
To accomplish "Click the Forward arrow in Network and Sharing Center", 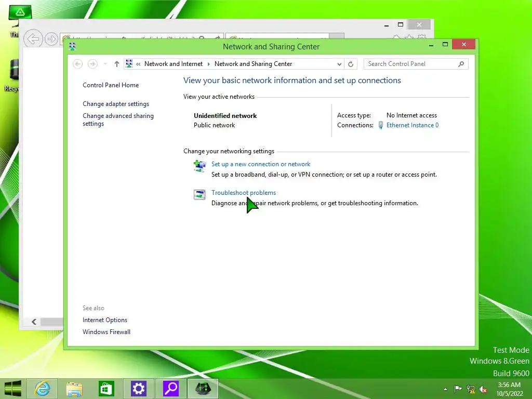I will pos(92,64).
